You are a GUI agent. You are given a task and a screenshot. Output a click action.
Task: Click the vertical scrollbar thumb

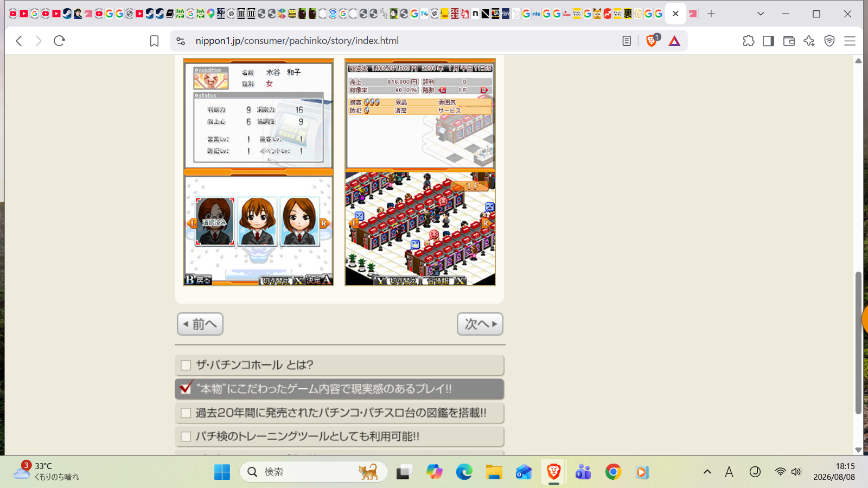858,343
